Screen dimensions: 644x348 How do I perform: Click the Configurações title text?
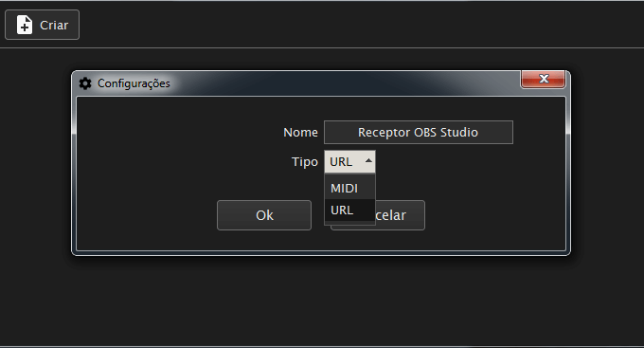pyautogui.click(x=134, y=83)
